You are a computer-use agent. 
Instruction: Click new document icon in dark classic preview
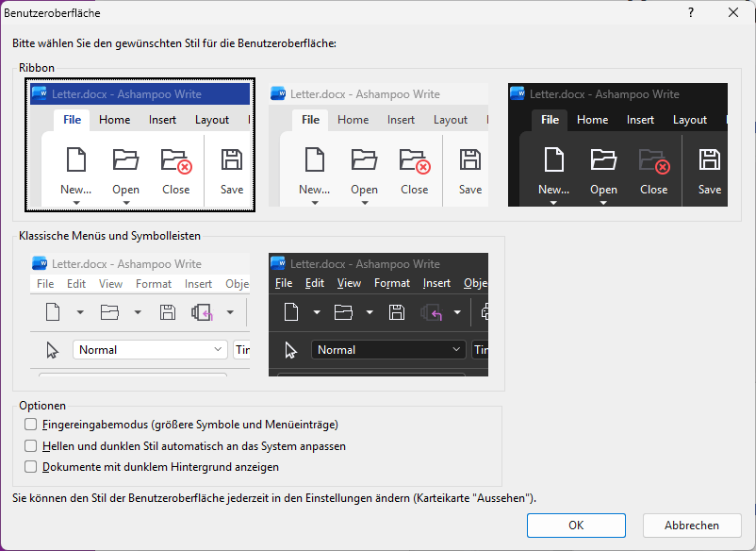291,312
